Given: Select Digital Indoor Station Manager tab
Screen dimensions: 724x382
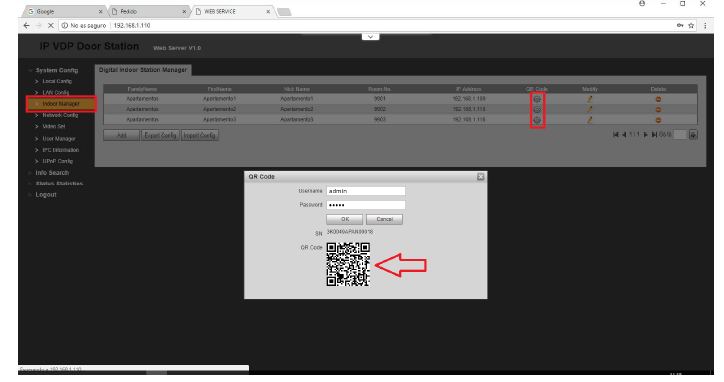Looking at the screenshot, I should tap(143, 70).
